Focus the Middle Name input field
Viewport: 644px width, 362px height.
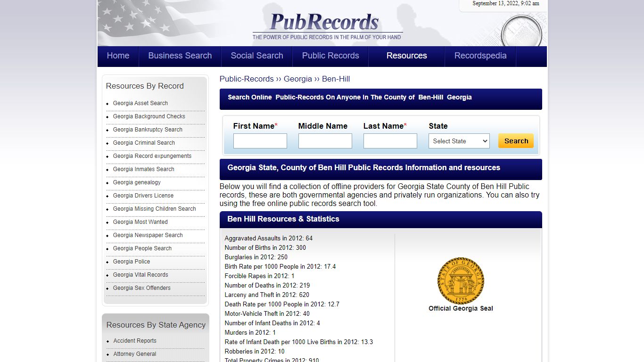pos(325,141)
